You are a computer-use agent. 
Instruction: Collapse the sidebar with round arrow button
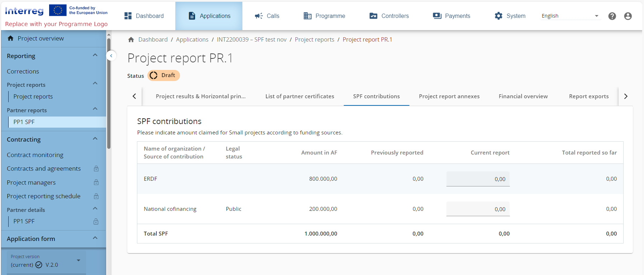click(x=111, y=56)
